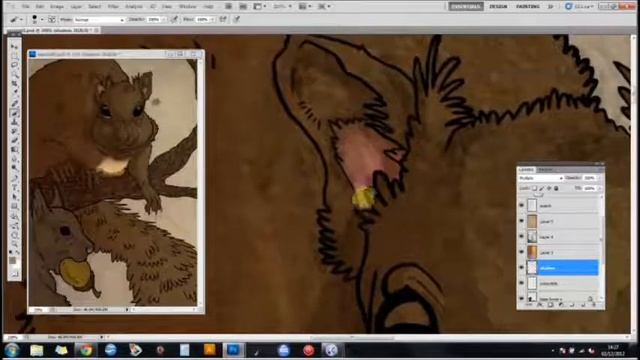This screenshot has height=360, width=640.
Task: Open Windows Explorer from the taskbar
Action: click(36, 350)
